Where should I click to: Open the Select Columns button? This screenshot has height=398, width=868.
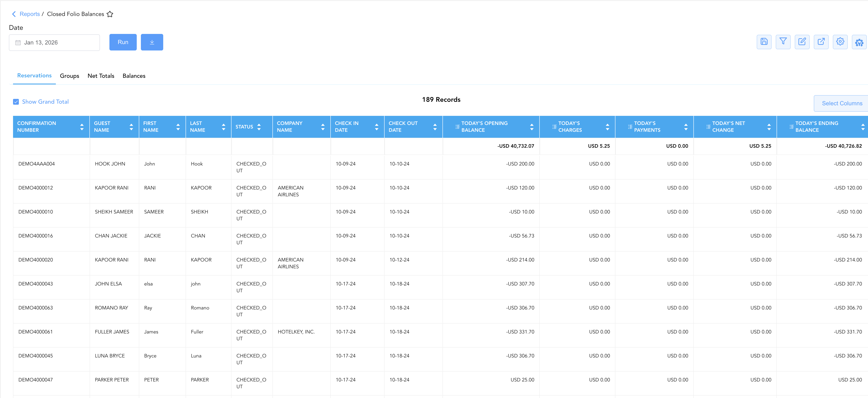coord(841,103)
